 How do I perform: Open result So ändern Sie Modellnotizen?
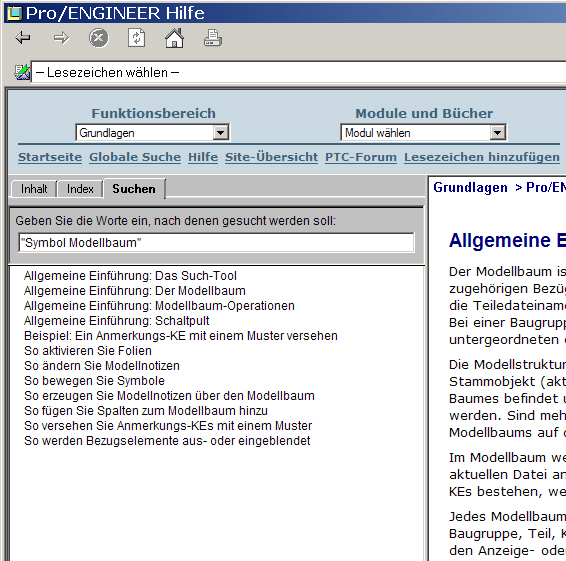[102, 366]
